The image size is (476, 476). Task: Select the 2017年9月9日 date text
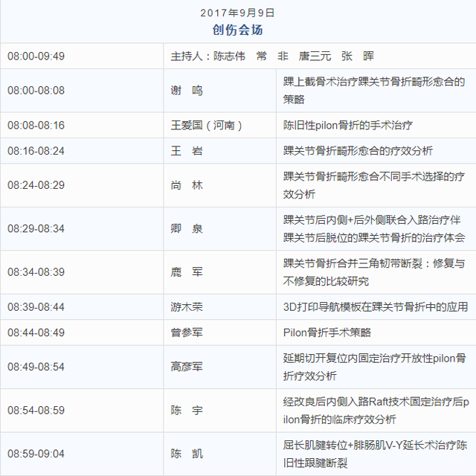[237, 13]
